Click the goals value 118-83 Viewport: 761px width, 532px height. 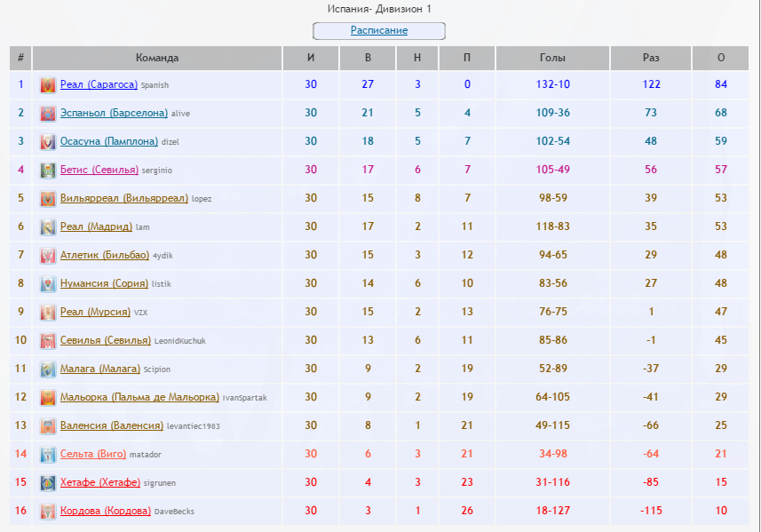(553, 226)
